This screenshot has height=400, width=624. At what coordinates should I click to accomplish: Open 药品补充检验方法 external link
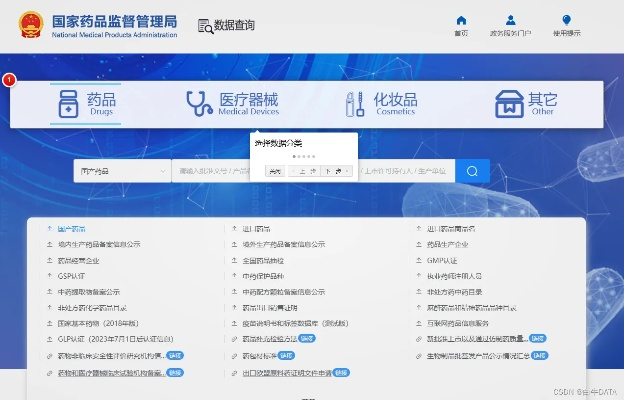[269, 339]
